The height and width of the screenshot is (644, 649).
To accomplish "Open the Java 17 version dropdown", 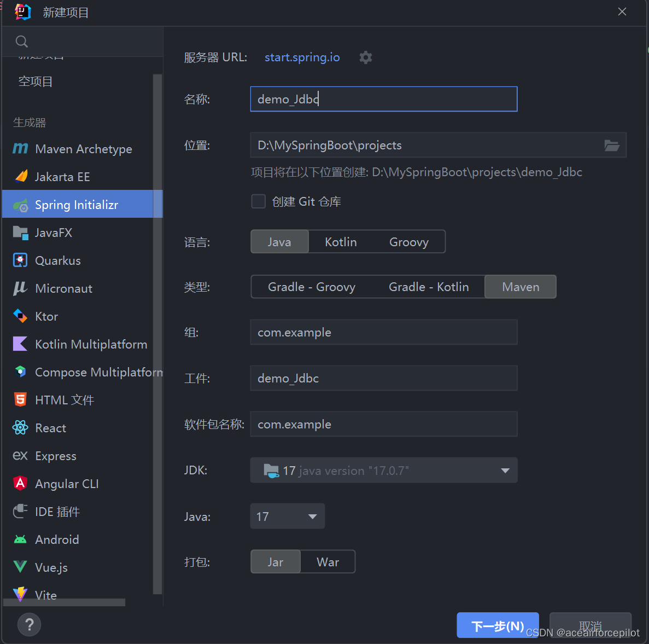I will 287,517.
